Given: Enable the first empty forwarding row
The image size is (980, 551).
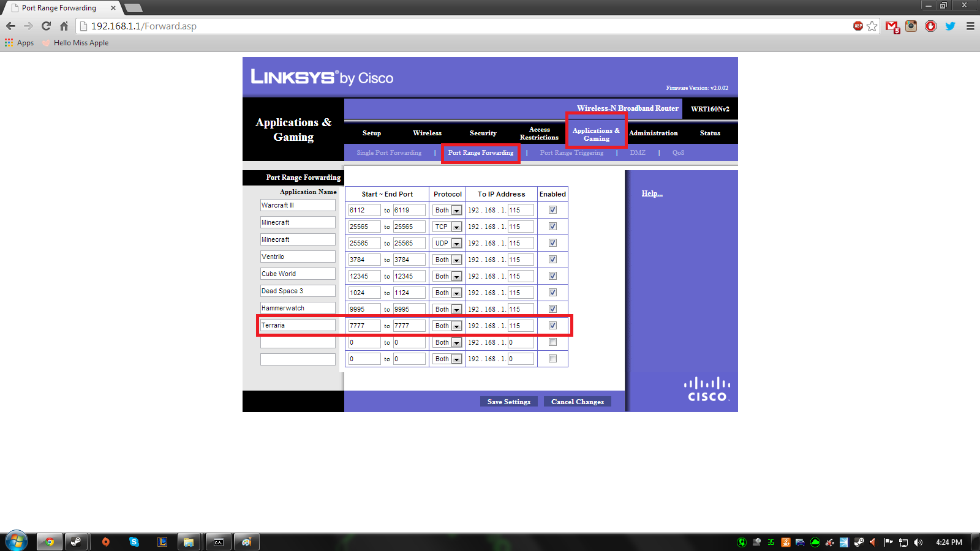Looking at the screenshot, I should point(552,342).
